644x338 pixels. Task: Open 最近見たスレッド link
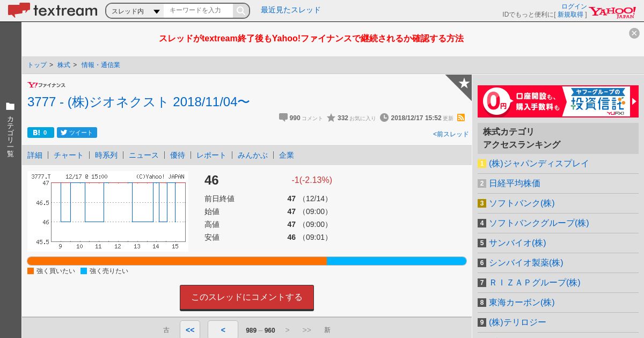click(x=290, y=10)
